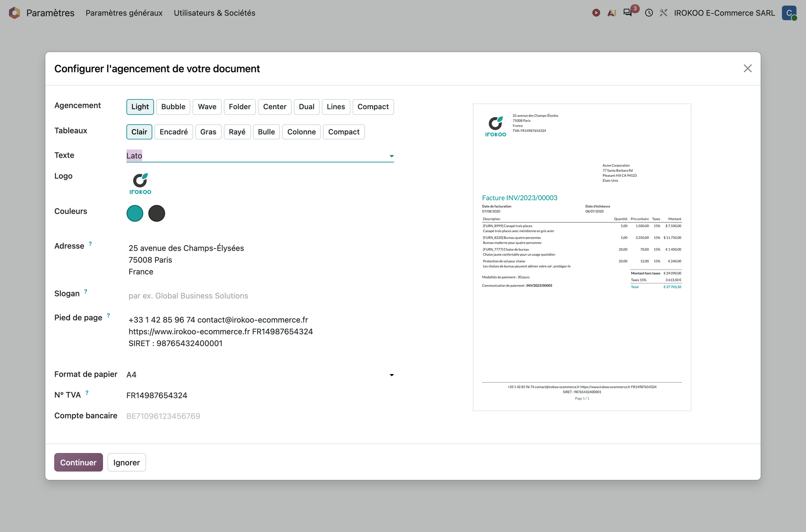Pick the dark gray secondary color swatch
Image resolution: width=806 pixels, height=532 pixels.
(x=157, y=213)
